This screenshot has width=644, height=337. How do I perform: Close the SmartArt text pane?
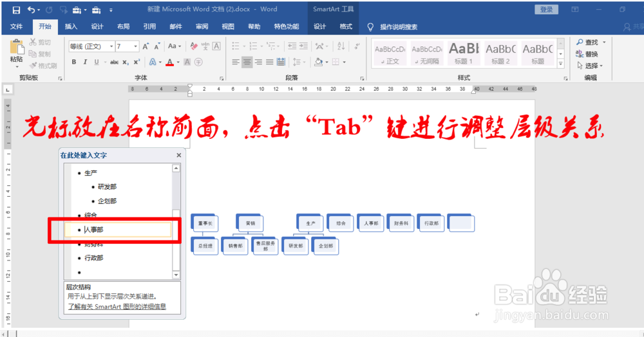point(178,155)
